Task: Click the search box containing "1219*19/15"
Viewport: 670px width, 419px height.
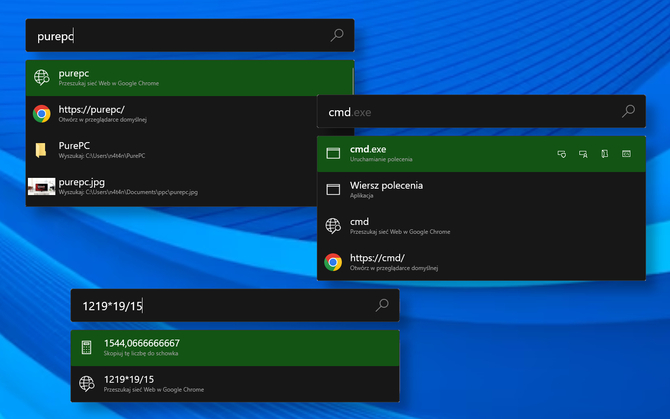Action: click(x=235, y=305)
